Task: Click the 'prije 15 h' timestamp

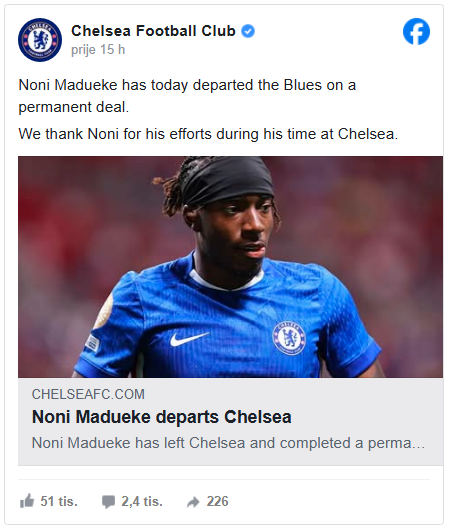Action: pos(98,50)
